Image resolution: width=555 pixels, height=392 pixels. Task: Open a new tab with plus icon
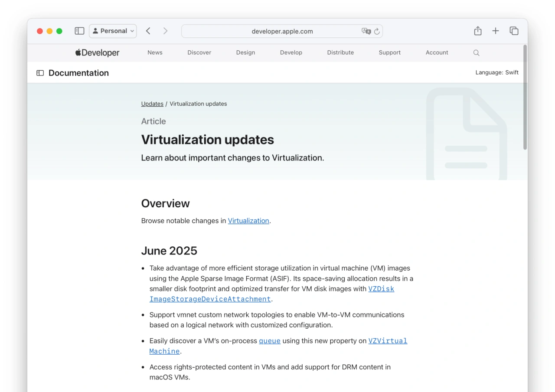click(x=496, y=31)
